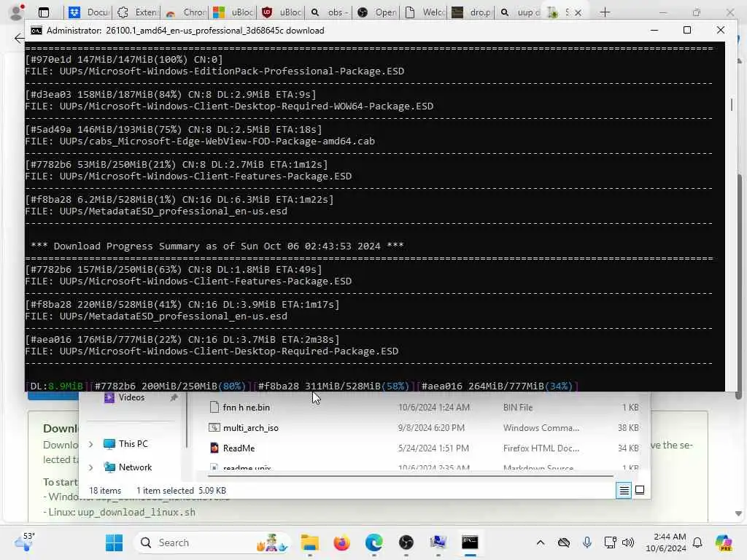Open the Command Prompt taskbar icon

(x=470, y=542)
